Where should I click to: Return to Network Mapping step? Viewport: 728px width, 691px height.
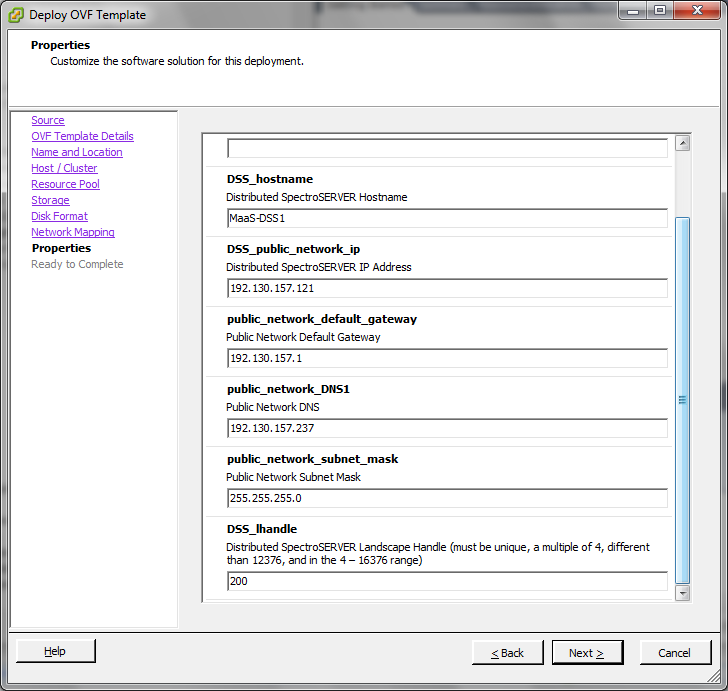coord(73,232)
